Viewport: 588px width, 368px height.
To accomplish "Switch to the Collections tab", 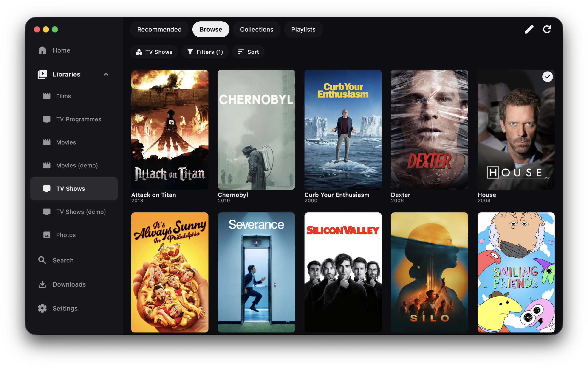I will coord(257,29).
